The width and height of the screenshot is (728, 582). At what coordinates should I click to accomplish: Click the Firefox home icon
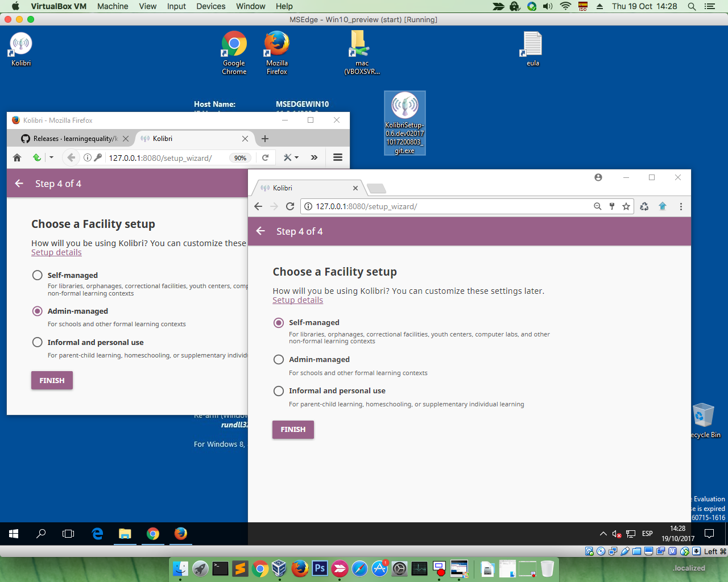(x=16, y=157)
